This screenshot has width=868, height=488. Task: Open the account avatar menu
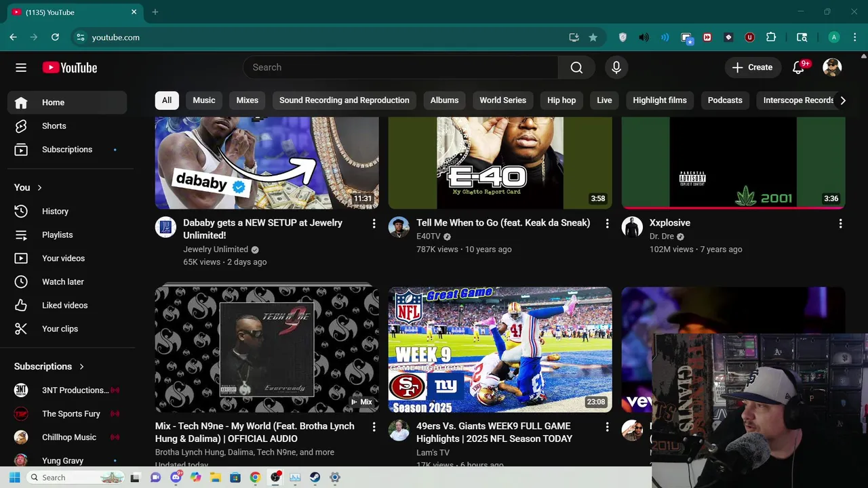point(832,68)
